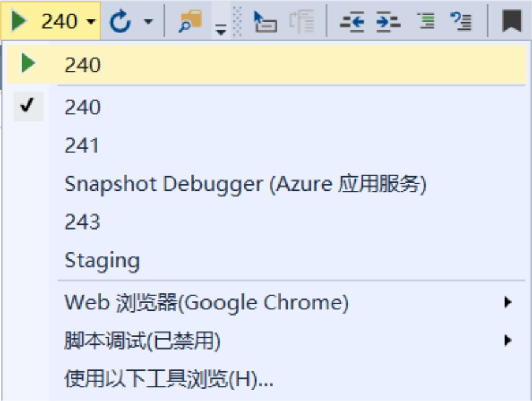Choose the 241 launch profile
532x401 pixels.
click(82, 145)
